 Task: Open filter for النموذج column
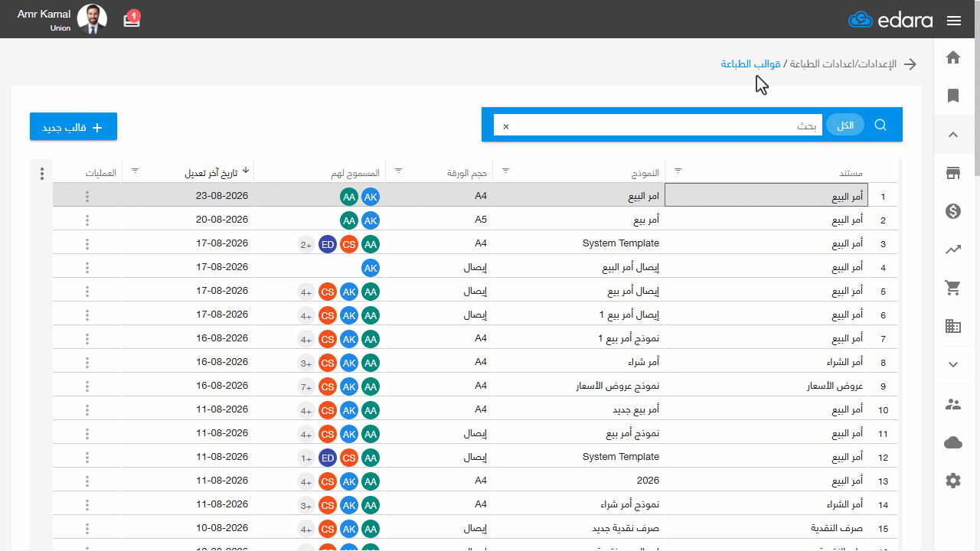click(505, 171)
